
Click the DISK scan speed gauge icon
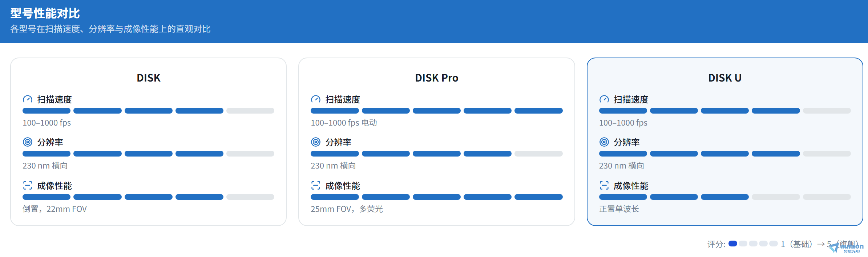28,99
